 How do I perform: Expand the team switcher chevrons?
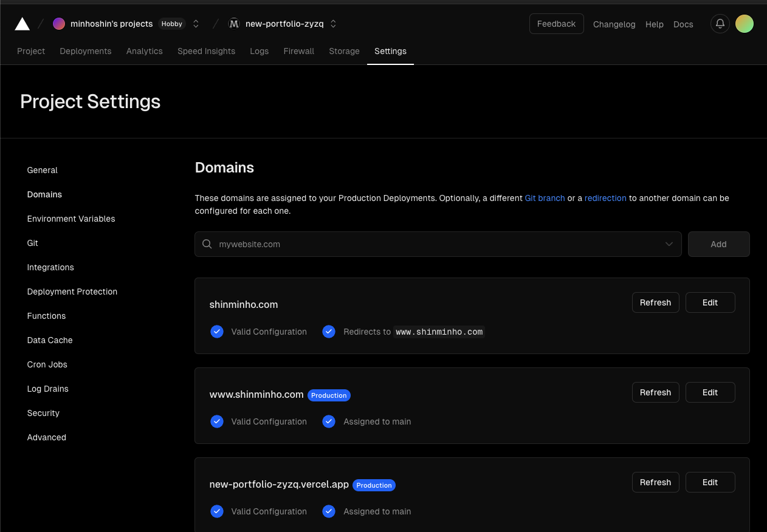(x=196, y=24)
